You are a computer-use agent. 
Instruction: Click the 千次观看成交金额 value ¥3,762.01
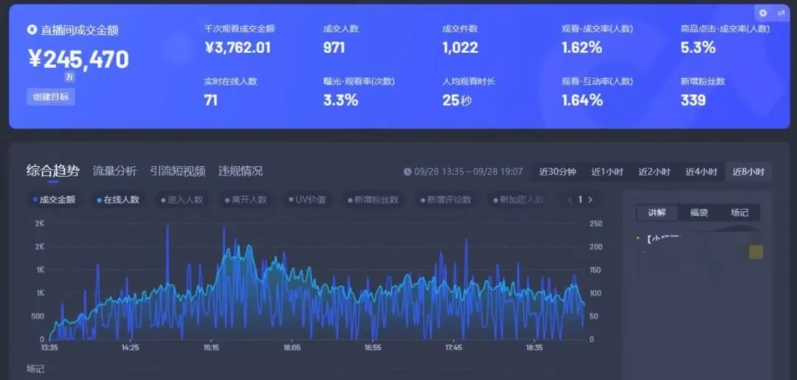click(x=238, y=48)
